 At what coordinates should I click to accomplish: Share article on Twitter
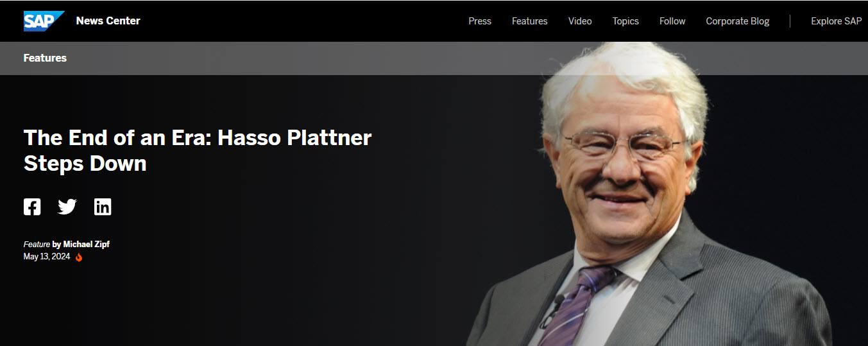[67, 207]
